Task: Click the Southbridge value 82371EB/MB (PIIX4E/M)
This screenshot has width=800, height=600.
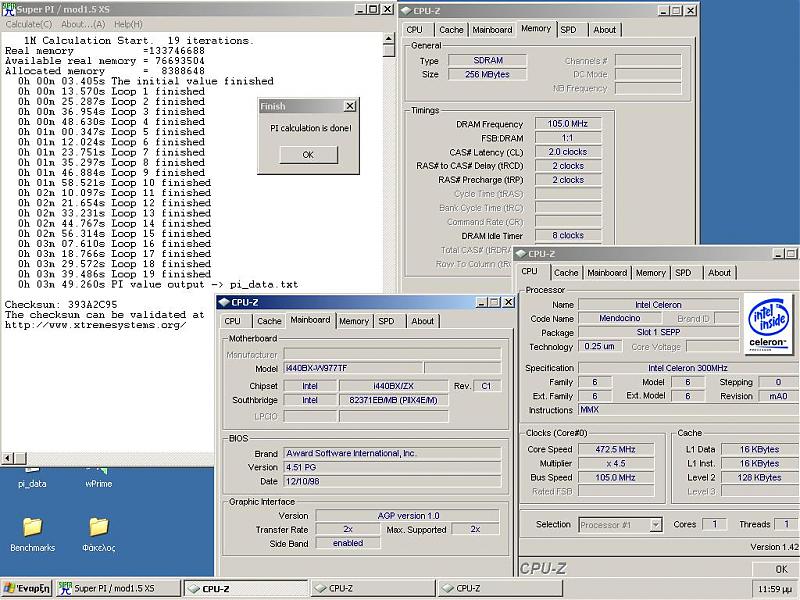Action: tap(393, 400)
